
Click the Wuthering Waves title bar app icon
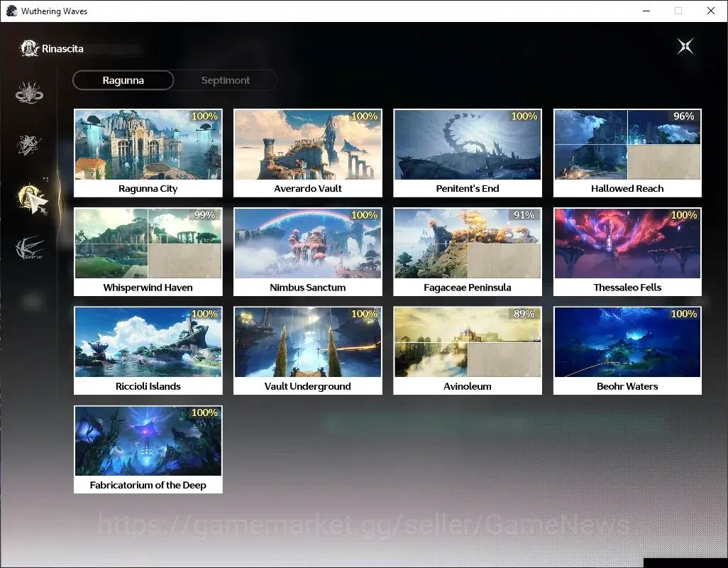click(11, 11)
